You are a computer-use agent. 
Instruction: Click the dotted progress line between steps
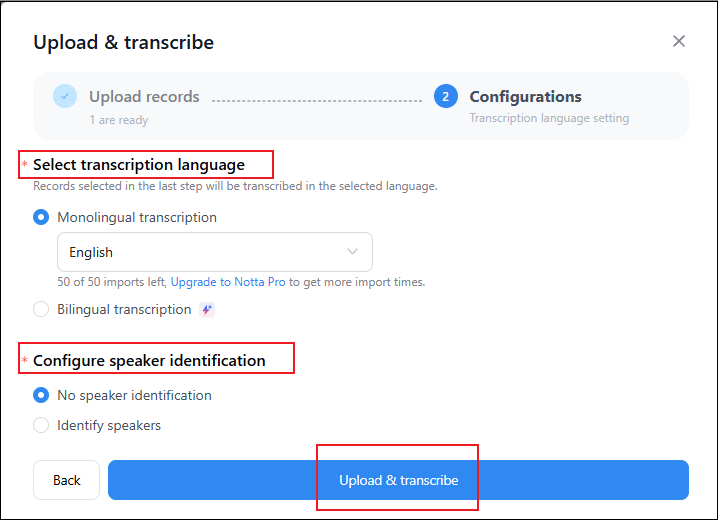316,100
